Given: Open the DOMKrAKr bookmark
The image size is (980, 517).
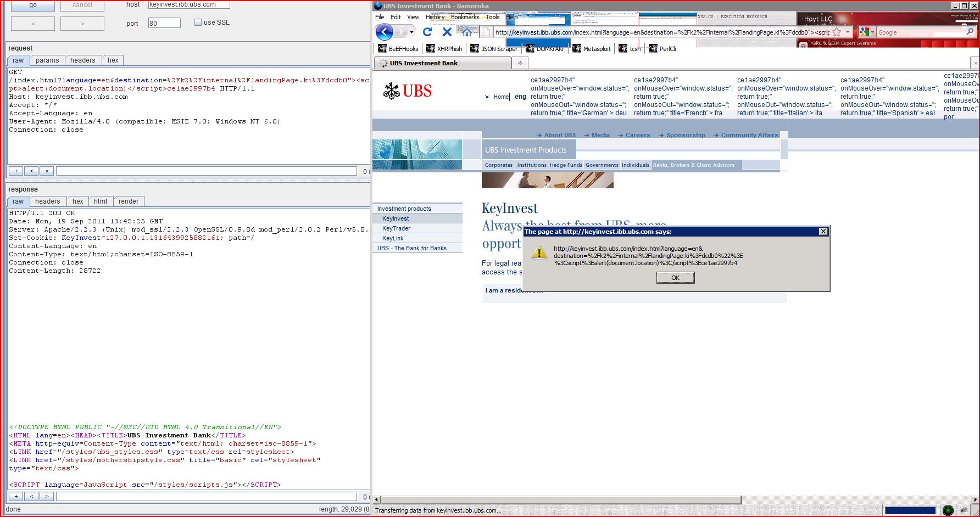Looking at the screenshot, I should point(545,49).
